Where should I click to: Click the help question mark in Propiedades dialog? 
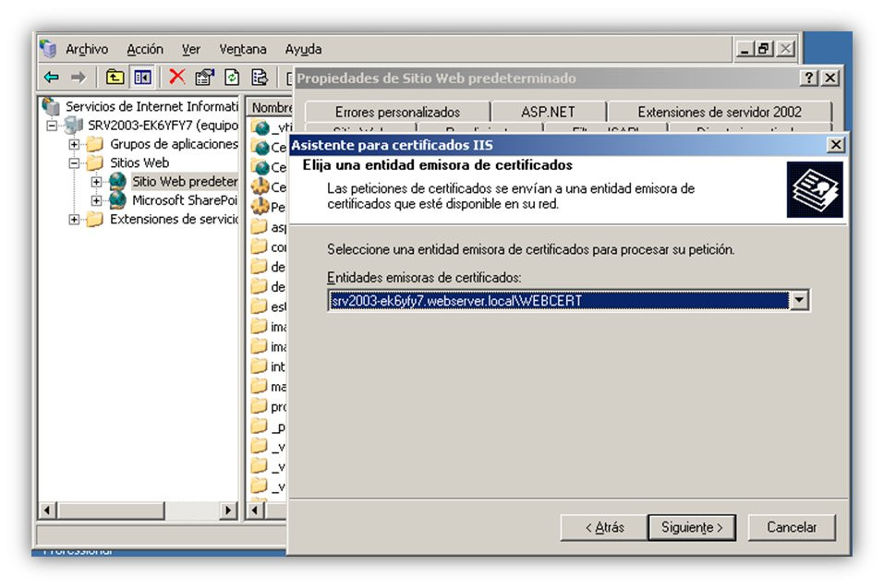click(x=809, y=78)
